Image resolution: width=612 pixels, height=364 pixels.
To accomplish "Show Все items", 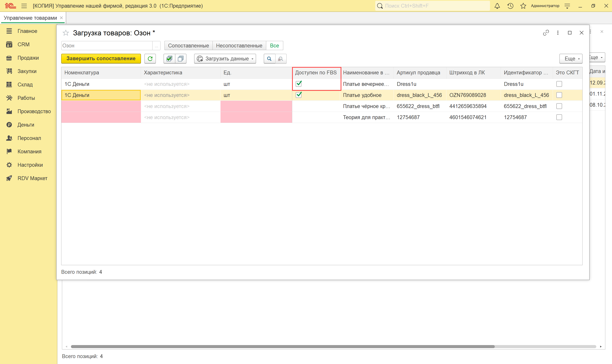I will coord(274,46).
